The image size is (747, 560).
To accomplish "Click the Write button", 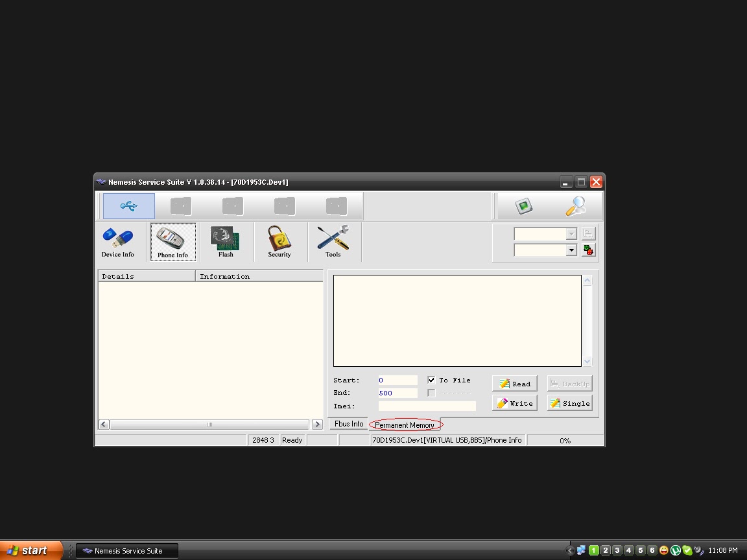I will click(514, 403).
